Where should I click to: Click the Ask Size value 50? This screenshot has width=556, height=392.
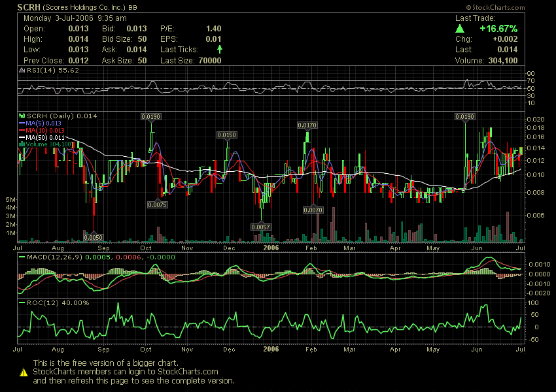[x=142, y=61]
